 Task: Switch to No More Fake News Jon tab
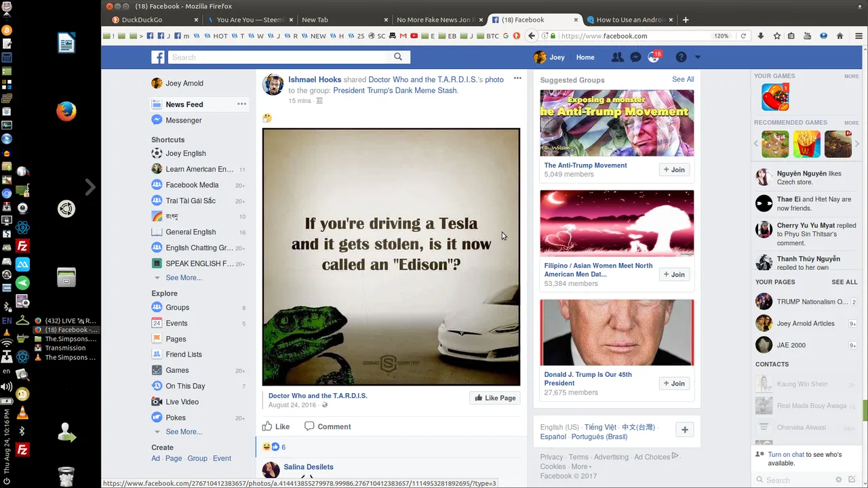(438, 20)
